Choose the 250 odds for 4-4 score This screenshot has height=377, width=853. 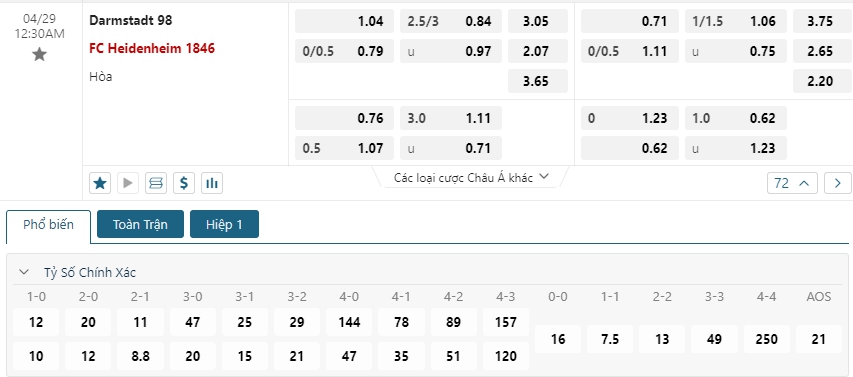pyautogui.click(x=767, y=339)
